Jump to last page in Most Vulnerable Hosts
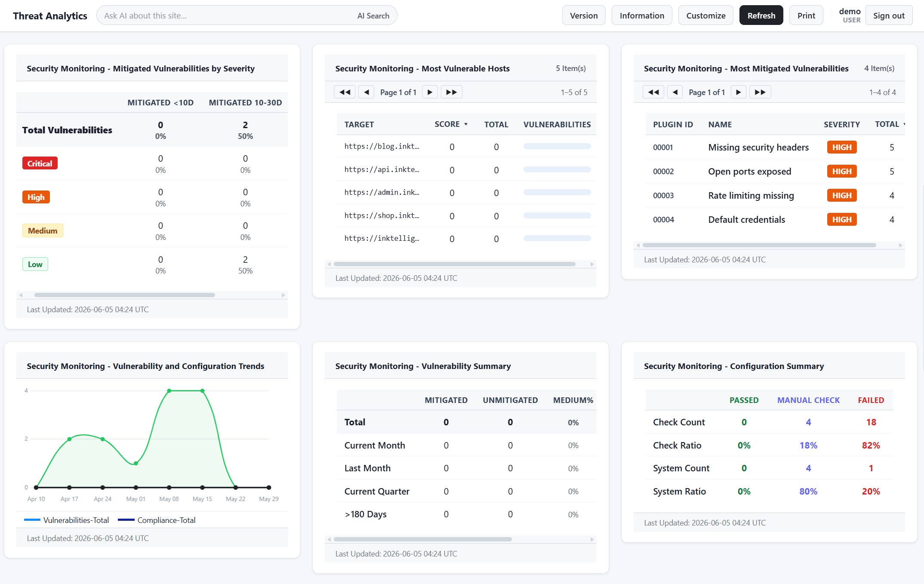The image size is (924, 584). (x=452, y=92)
